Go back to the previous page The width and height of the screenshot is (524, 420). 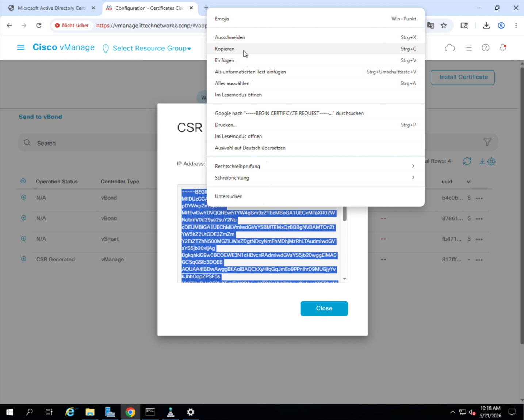(9, 26)
